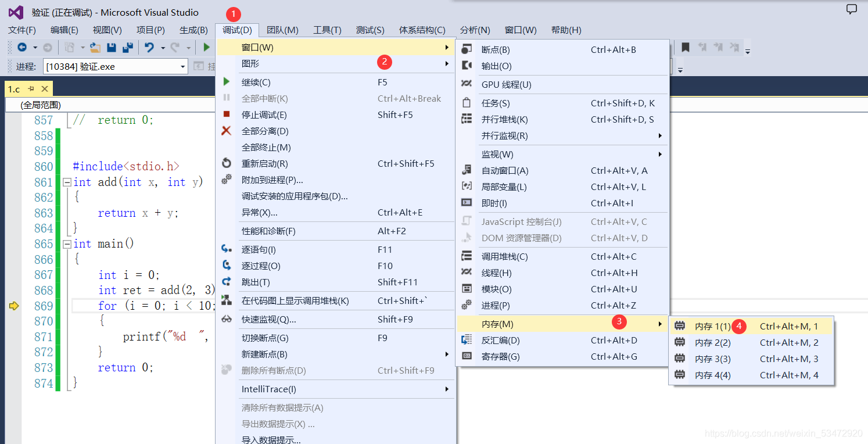Open the 项目(P) menu

click(x=151, y=30)
